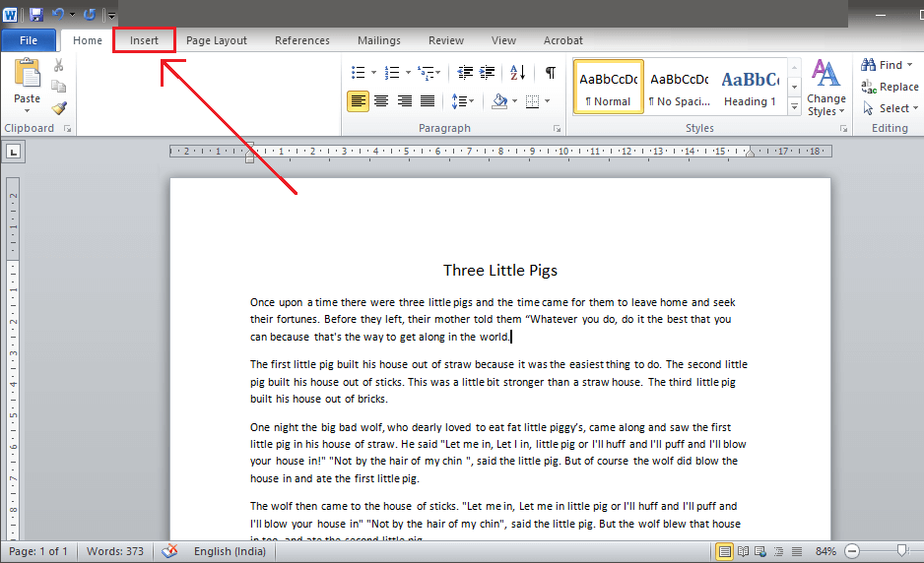
Task: Decrease paragraph indent
Action: coord(465,73)
